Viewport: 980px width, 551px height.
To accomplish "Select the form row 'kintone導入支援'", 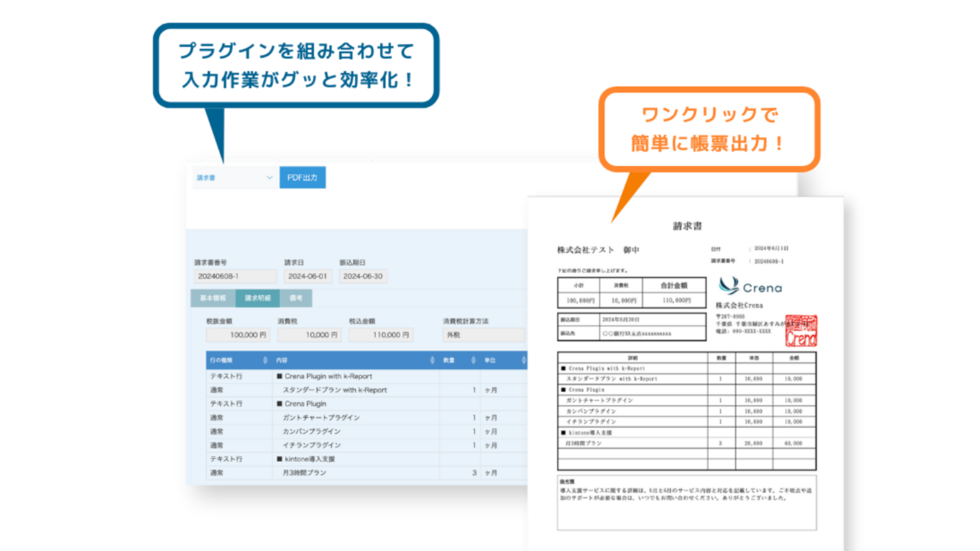I will [366, 459].
